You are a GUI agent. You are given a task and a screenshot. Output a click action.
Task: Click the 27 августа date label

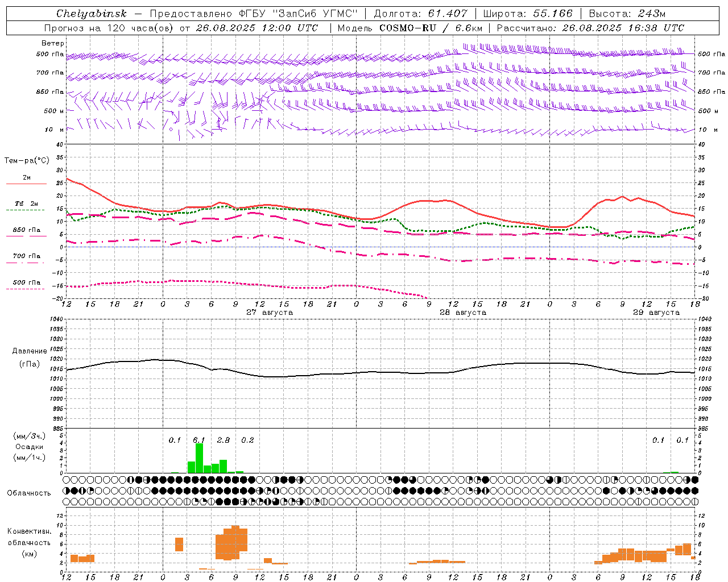tap(270, 313)
